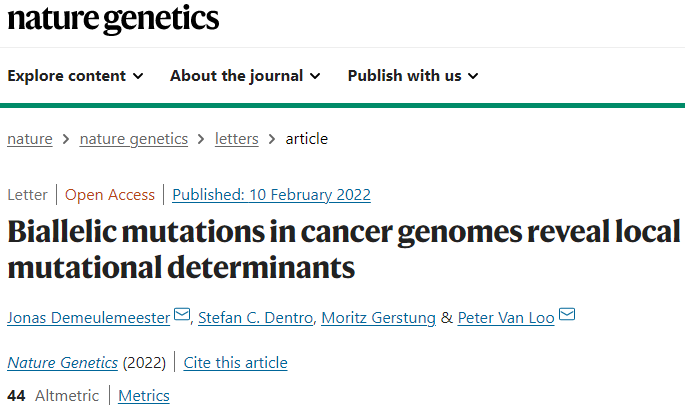The width and height of the screenshot is (685, 410).
Task: Click breadcrumb arrow after letters link
Action: pos(272,139)
